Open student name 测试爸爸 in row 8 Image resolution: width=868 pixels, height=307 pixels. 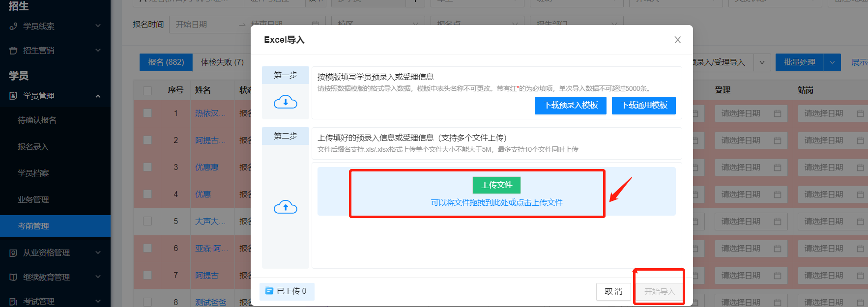pos(210,302)
